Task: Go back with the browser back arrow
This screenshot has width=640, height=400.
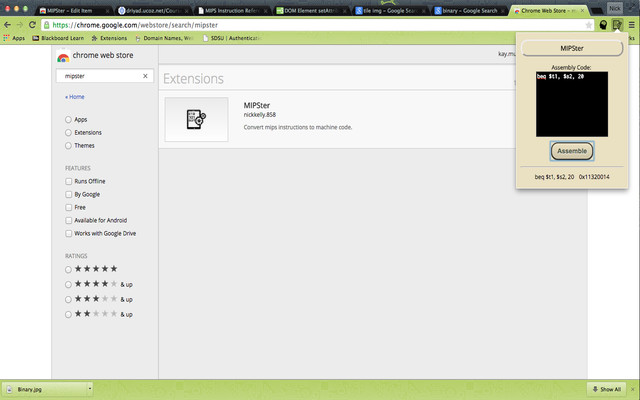Action: pyautogui.click(x=7, y=25)
